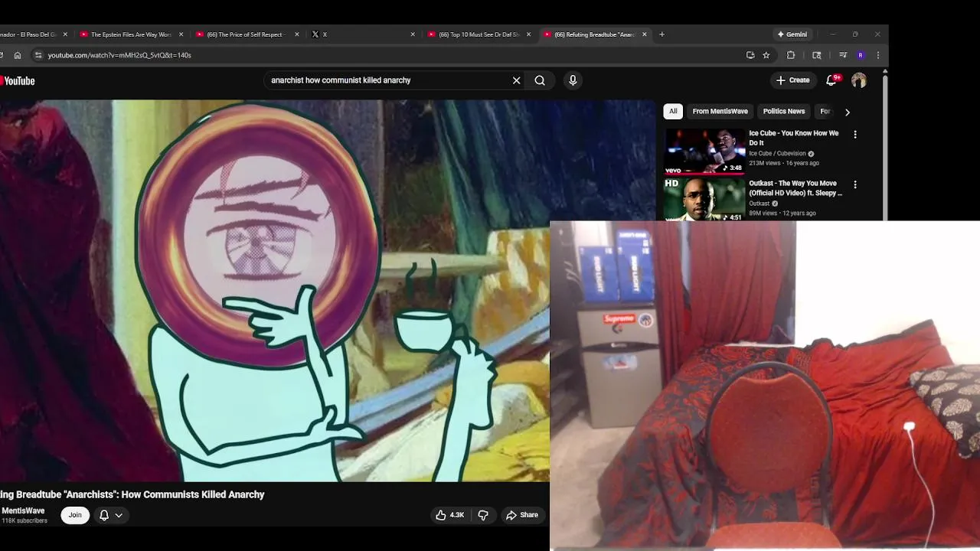Dislike the video
Screen dimensions: 980x551
pos(483,515)
